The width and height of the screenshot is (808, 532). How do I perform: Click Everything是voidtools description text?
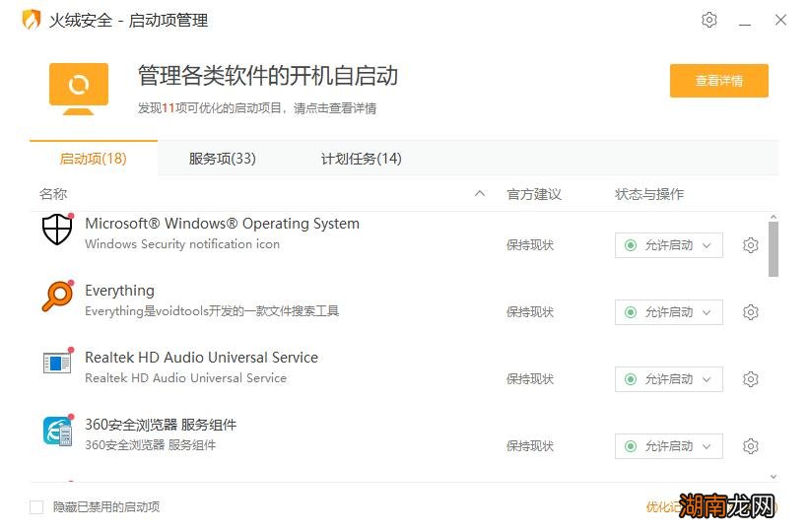tap(212, 311)
